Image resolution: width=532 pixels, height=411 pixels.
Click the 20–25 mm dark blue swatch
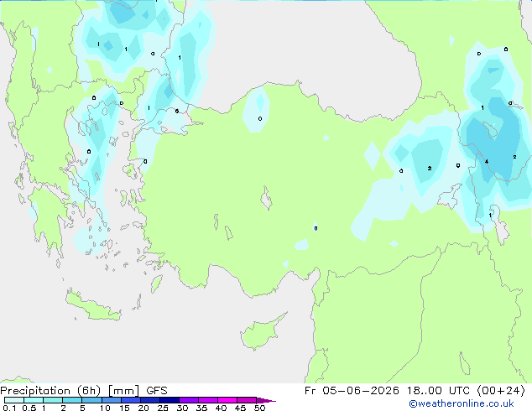(x=149, y=400)
